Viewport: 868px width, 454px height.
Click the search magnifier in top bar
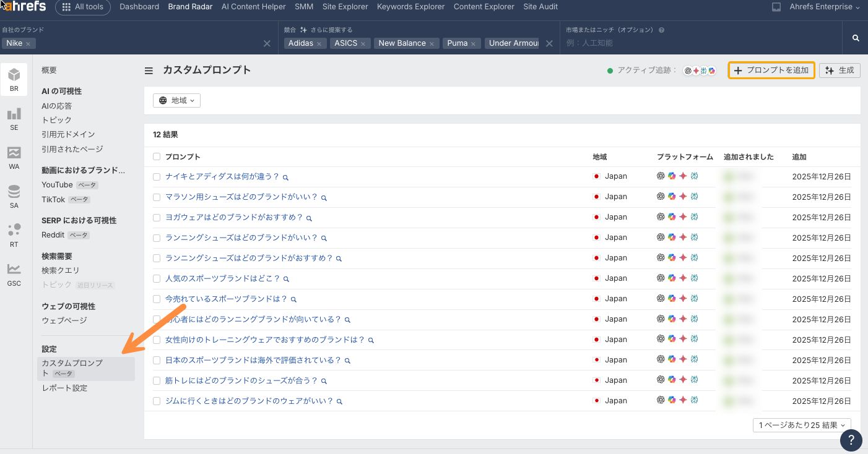click(856, 38)
